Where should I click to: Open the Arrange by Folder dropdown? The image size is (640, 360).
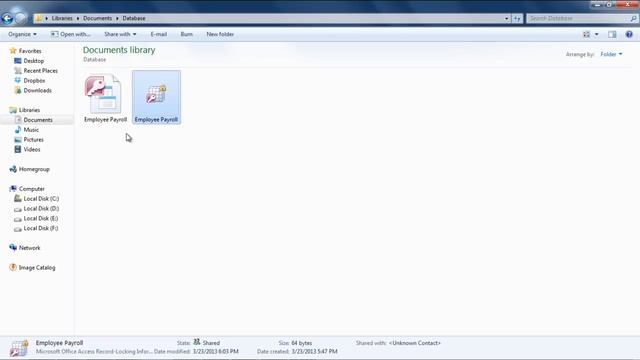point(611,54)
